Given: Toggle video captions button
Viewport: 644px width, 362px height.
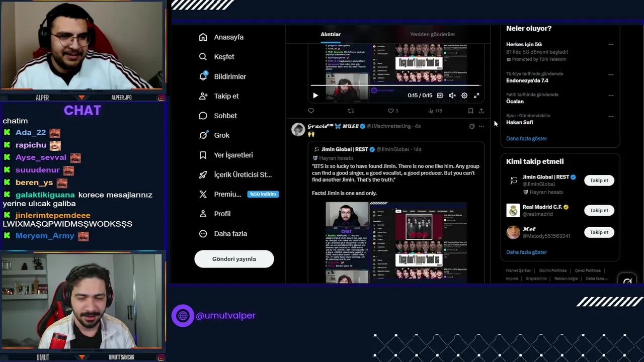Looking at the screenshot, I should (x=440, y=96).
